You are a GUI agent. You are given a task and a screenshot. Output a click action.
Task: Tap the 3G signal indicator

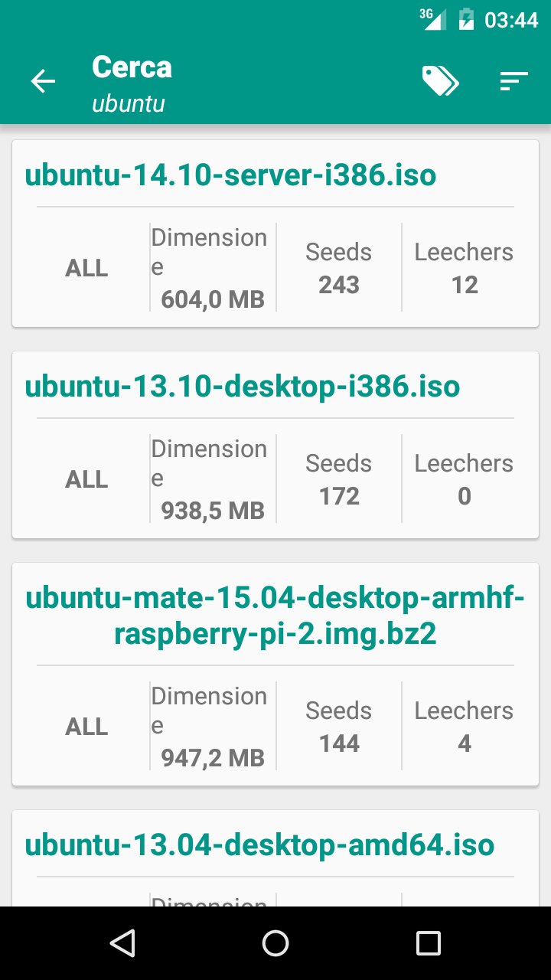[432, 19]
